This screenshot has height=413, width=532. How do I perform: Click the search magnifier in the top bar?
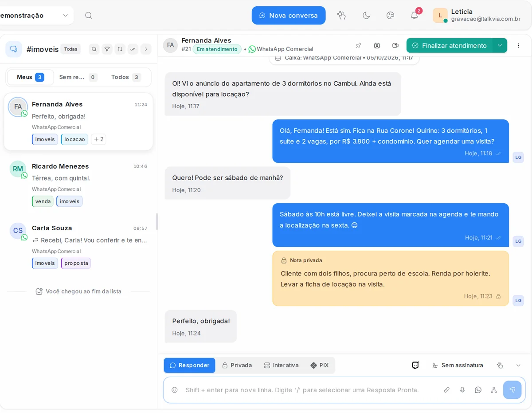(x=89, y=16)
